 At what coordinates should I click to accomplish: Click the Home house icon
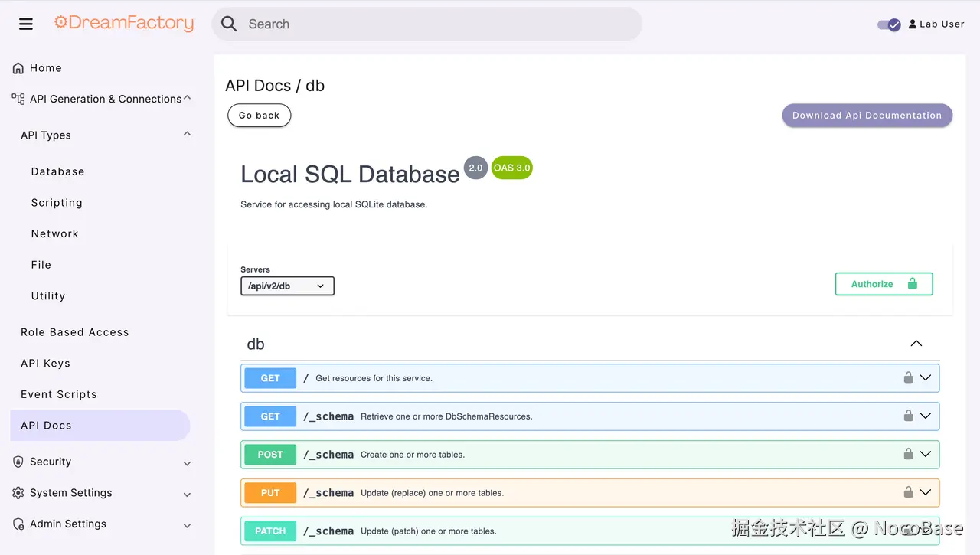[18, 68]
